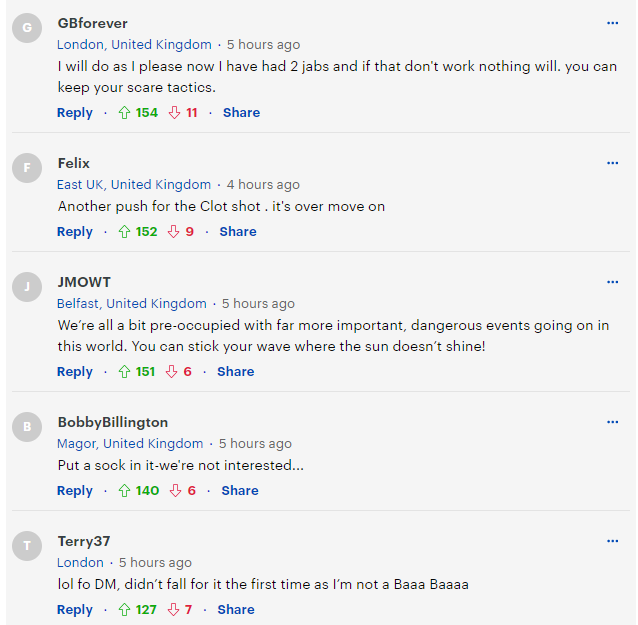Open more options for GBforever's comment
Viewport: 638px width, 625px height.
tap(612, 22)
